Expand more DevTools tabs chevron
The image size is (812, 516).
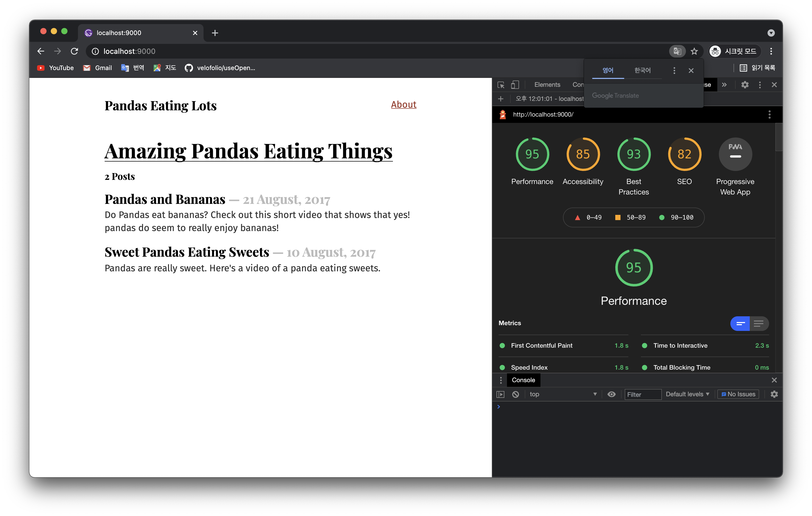tap(724, 85)
